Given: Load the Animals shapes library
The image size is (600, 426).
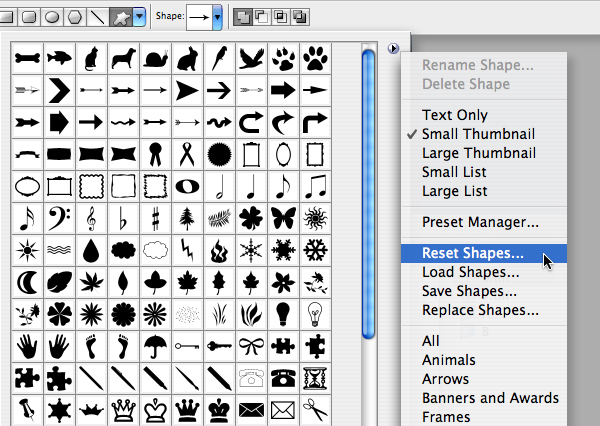Looking at the screenshot, I should (484, 360).
